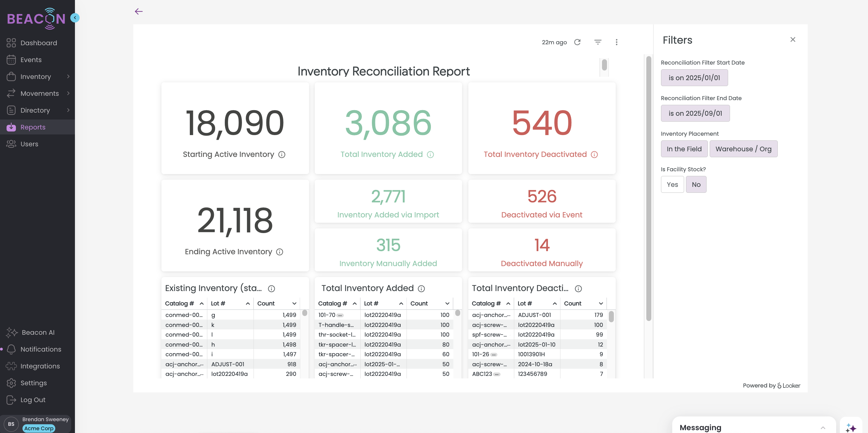Image resolution: width=868 pixels, height=433 pixels.
Task: Expand the Movements sidebar submenu
Action: (x=68, y=93)
